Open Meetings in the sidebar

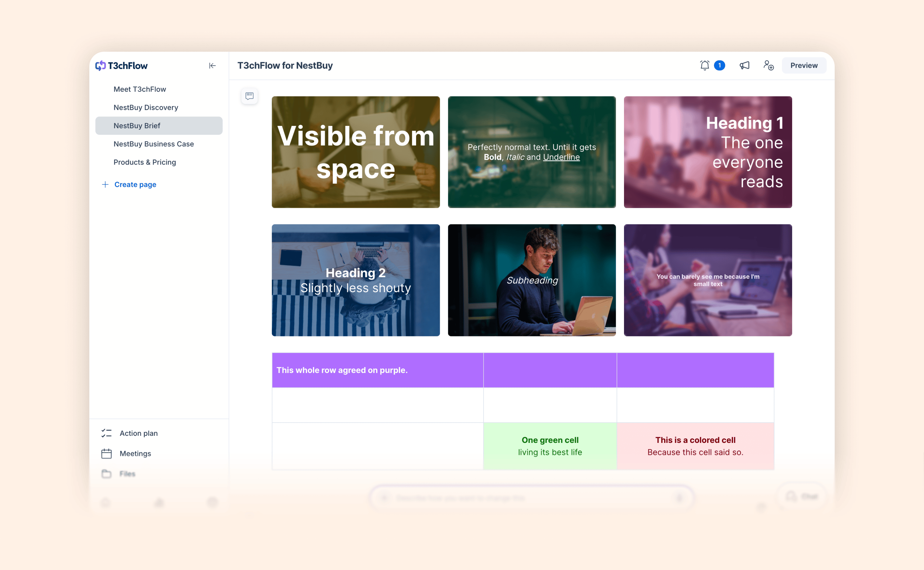coord(135,454)
